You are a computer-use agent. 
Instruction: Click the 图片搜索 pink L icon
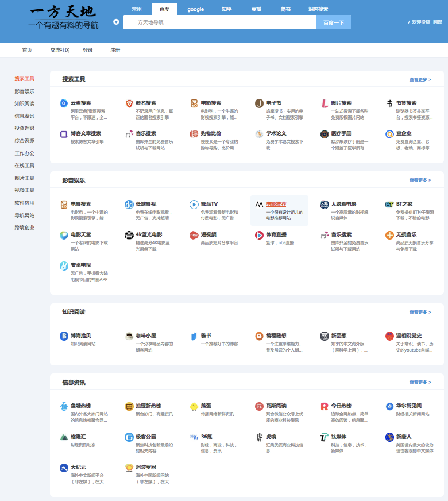325,103
